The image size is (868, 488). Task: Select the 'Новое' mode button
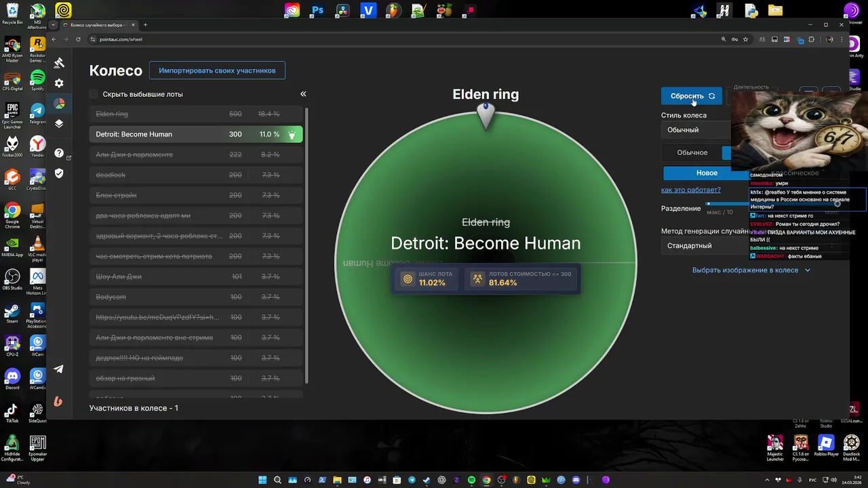click(707, 173)
